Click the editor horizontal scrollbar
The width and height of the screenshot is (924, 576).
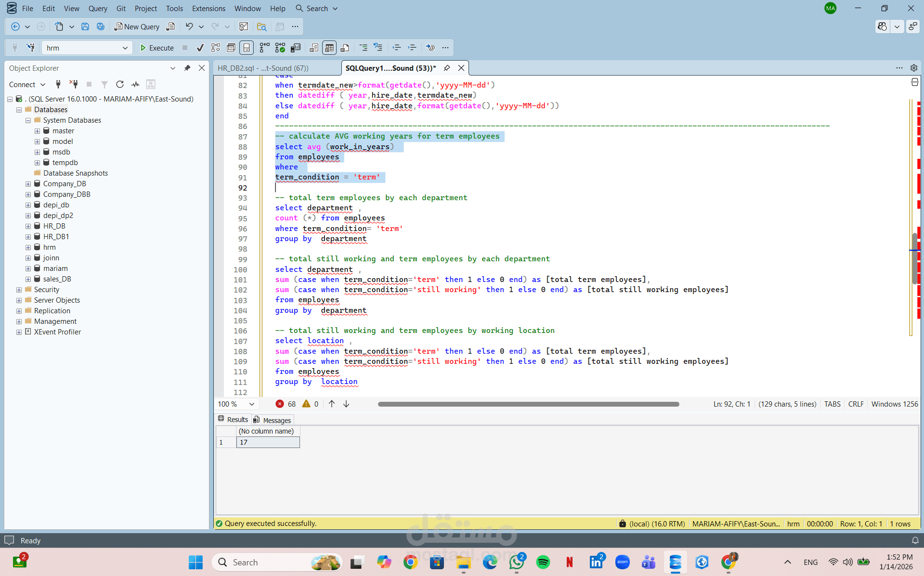[x=528, y=404]
